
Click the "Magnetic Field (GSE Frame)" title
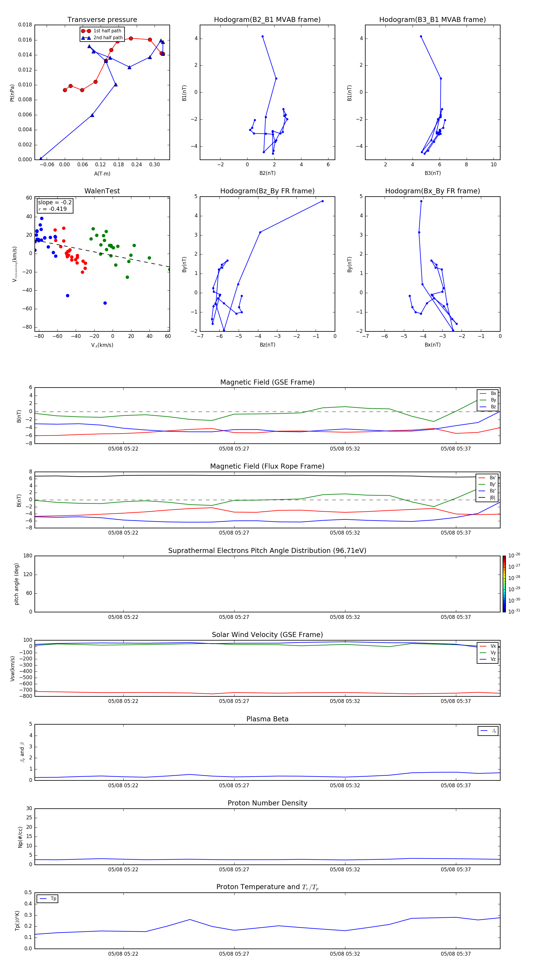click(x=267, y=382)
